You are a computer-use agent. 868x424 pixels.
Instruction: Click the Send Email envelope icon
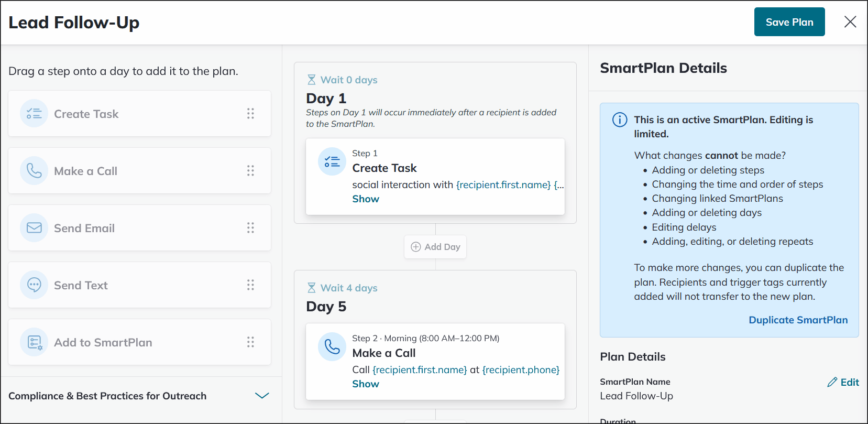coord(34,228)
